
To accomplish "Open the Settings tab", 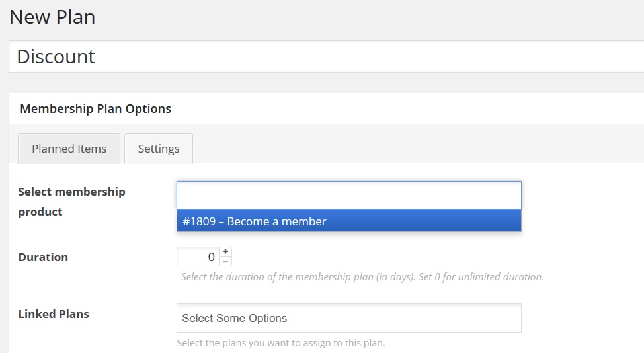I will 159,149.
